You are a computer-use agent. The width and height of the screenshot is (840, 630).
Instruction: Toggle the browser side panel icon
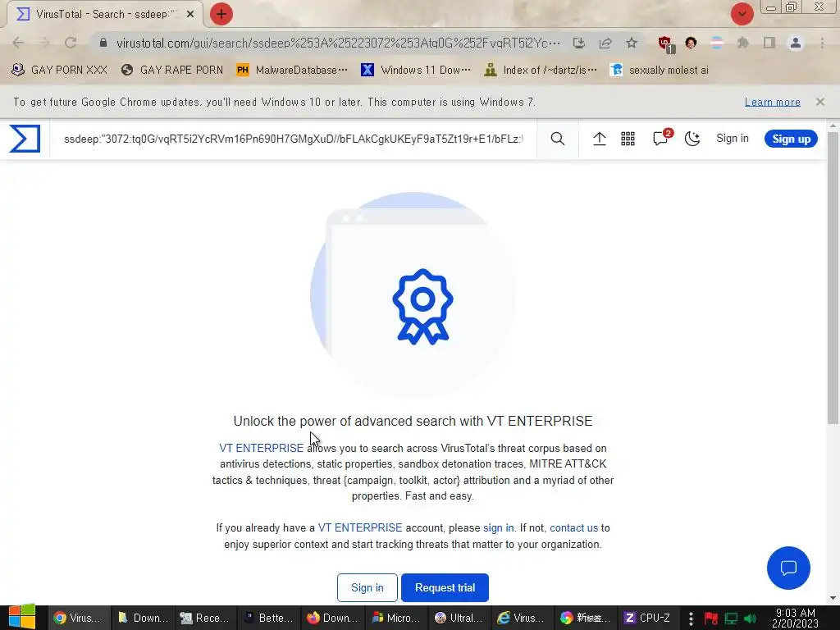point(769,43)
